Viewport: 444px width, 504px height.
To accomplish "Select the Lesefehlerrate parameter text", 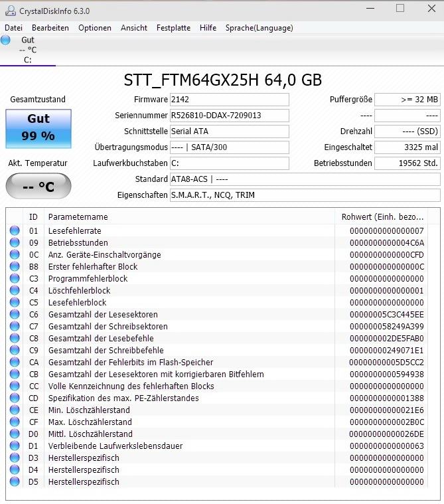I will pyautogui.click(x=74, y=231).
